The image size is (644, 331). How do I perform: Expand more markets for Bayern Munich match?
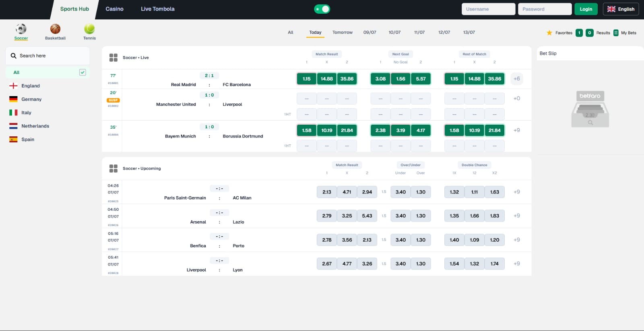pos(517,130)
